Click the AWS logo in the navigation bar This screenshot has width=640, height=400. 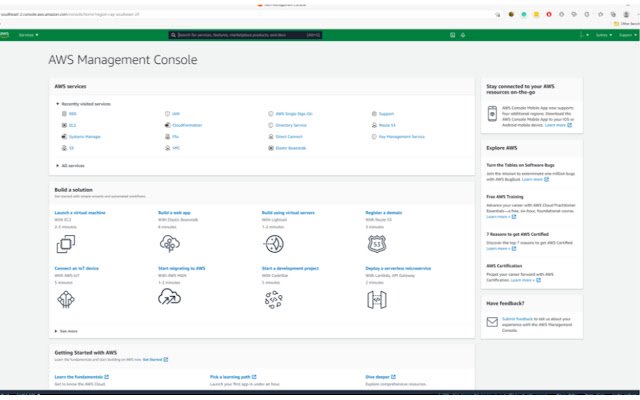[x=4, y=35]
